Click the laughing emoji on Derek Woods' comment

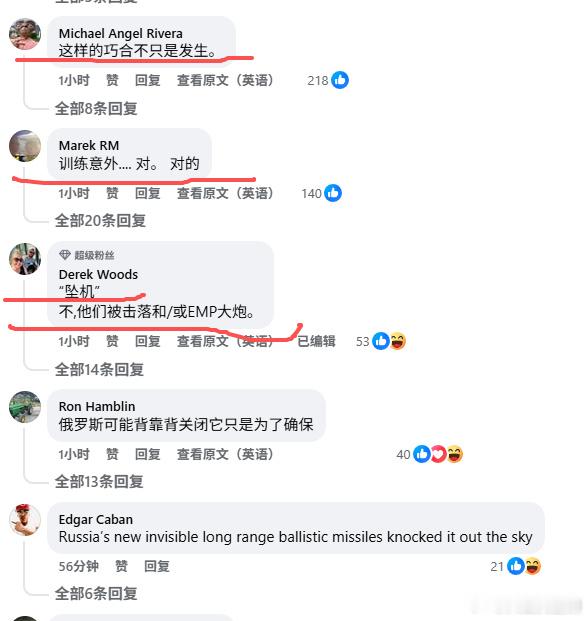pyautogui.click(x=398, y=341)
